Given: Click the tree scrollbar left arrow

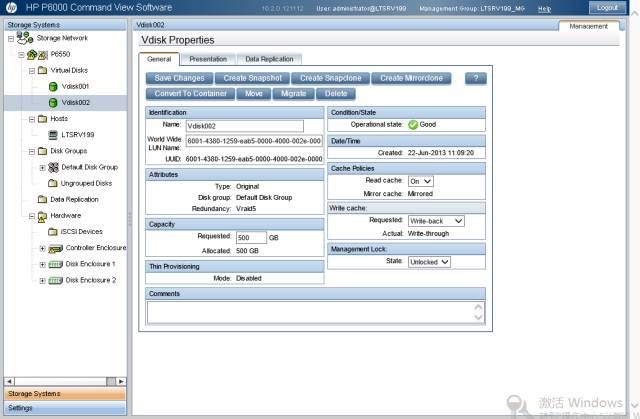Looking at the screenshot, I should (x=9, y=381).
